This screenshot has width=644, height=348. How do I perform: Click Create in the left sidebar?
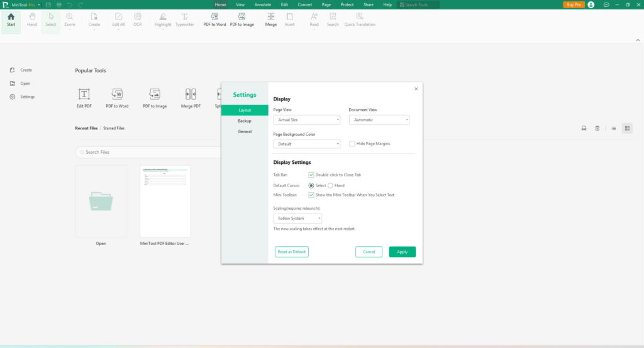21,70
